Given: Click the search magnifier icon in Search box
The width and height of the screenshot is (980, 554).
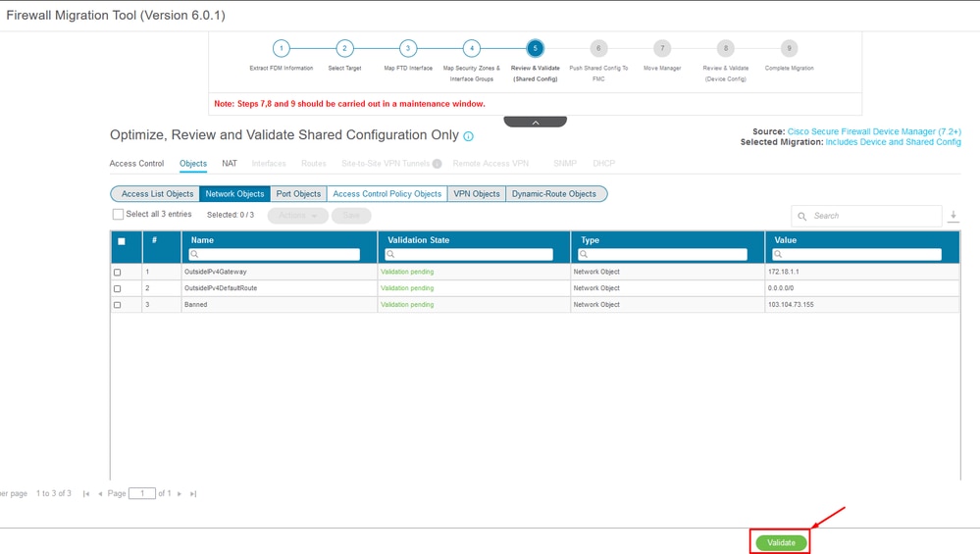Looking at the screenshot, I should [x=801, y=216].
